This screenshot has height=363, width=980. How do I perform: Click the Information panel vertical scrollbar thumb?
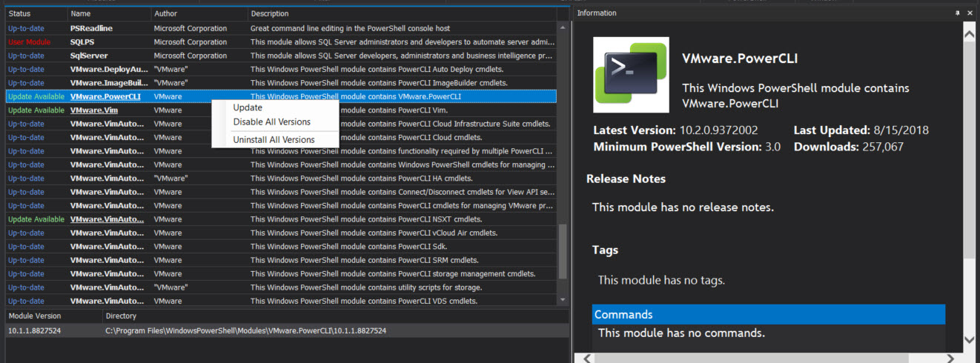pyautogui.click(x=969, y=150)
